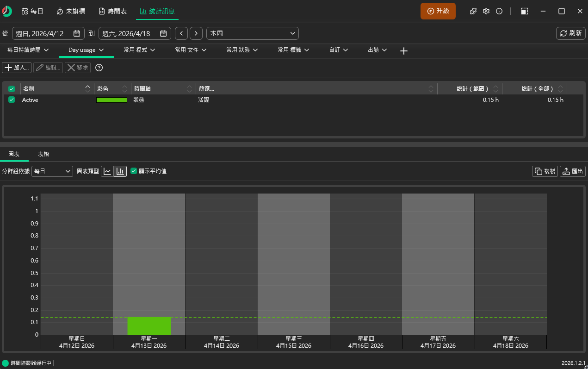Image resolution: width=588 pixels, height=369 pixels.
Task: Go to previous date range arrow
Action: (181, 33)
